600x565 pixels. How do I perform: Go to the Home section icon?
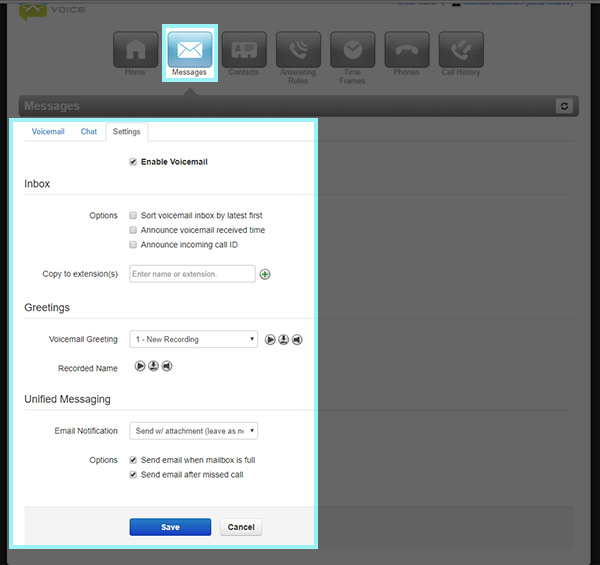135,49
